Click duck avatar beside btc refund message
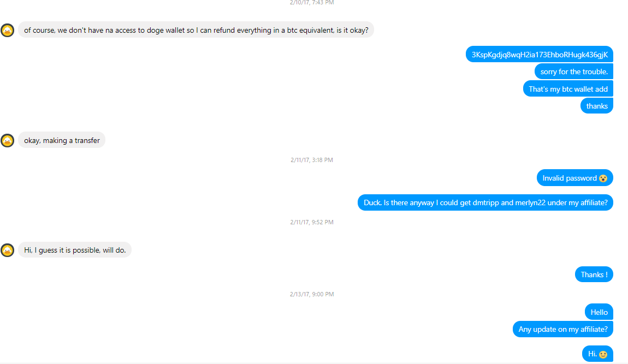Screen dimensions: 628x364 [x=7, y=30]
